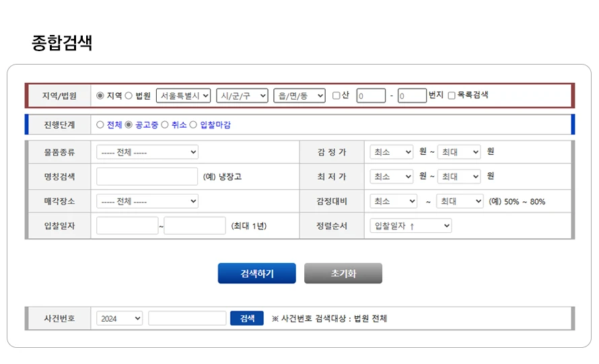This screenshot has height=364, width=599.
Task: Select the 법원 radio button
Action: (x=129, y=96)
